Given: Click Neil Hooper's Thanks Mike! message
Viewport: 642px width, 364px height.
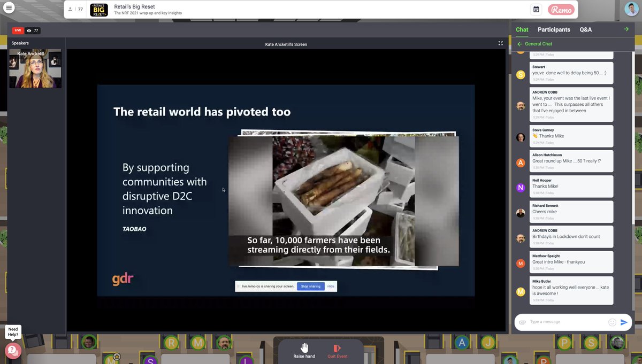Looking at the screenshot, I should (x=571, y=185).
